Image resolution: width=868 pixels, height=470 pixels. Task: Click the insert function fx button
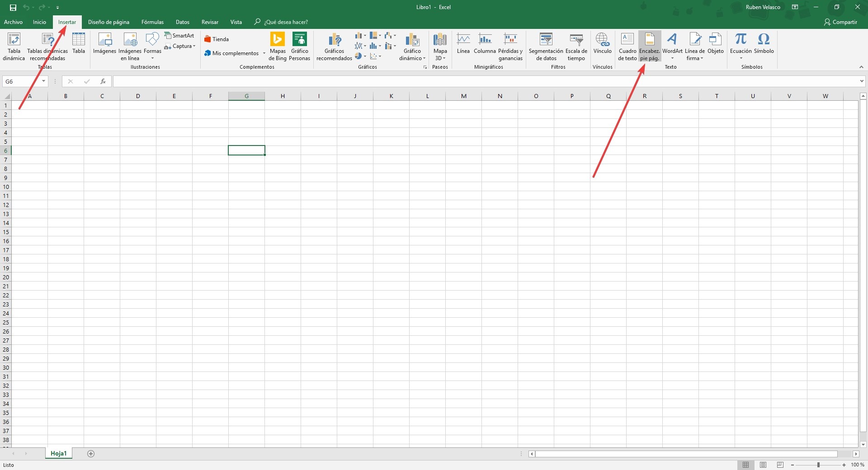coord(103,81)
